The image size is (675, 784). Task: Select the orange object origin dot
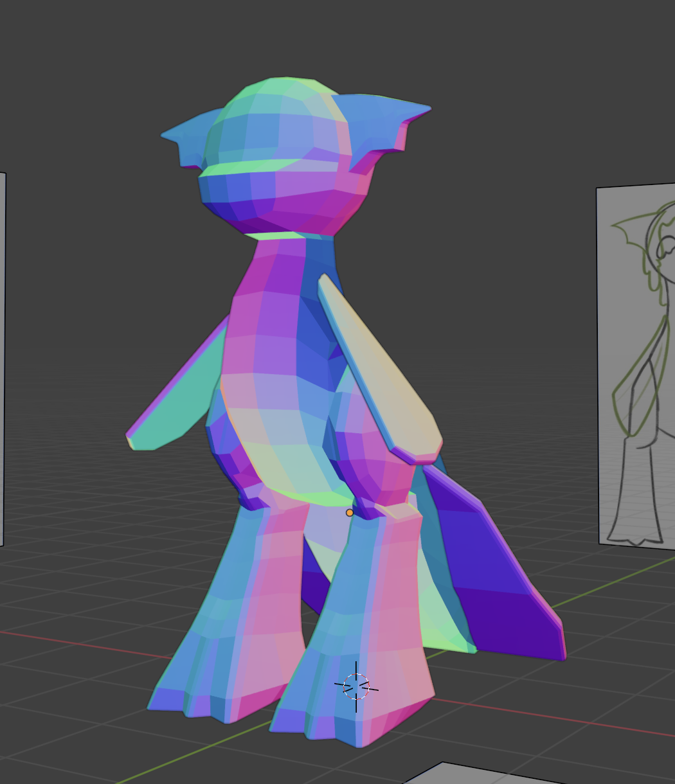pos(349,513)
